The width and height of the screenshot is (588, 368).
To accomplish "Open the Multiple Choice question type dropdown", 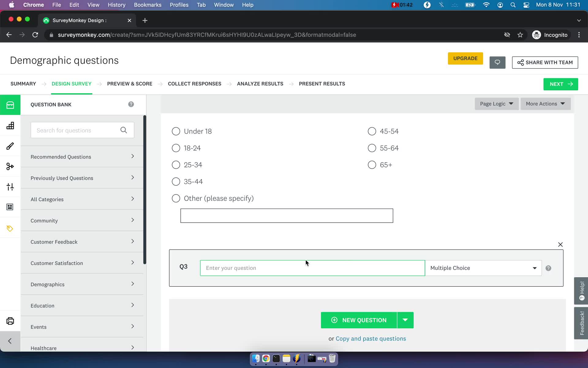I will 534,268.
